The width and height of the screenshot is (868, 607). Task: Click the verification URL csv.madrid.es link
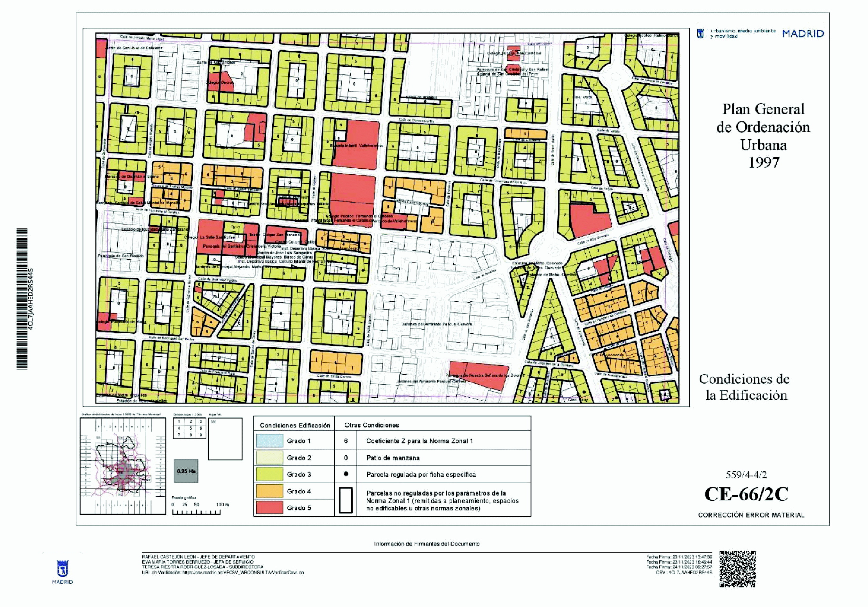pos(243,573)
